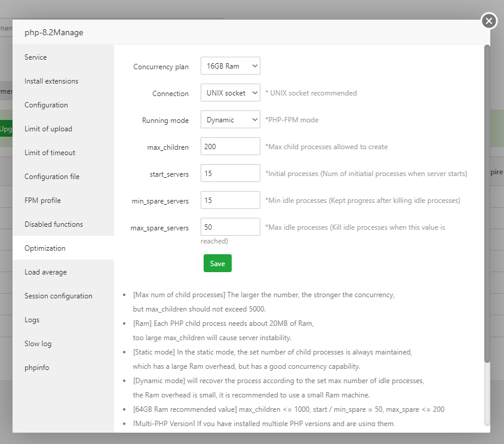Open the FPM profile tab
Viewport: 504px width, 444px height.
pos(42,201)
